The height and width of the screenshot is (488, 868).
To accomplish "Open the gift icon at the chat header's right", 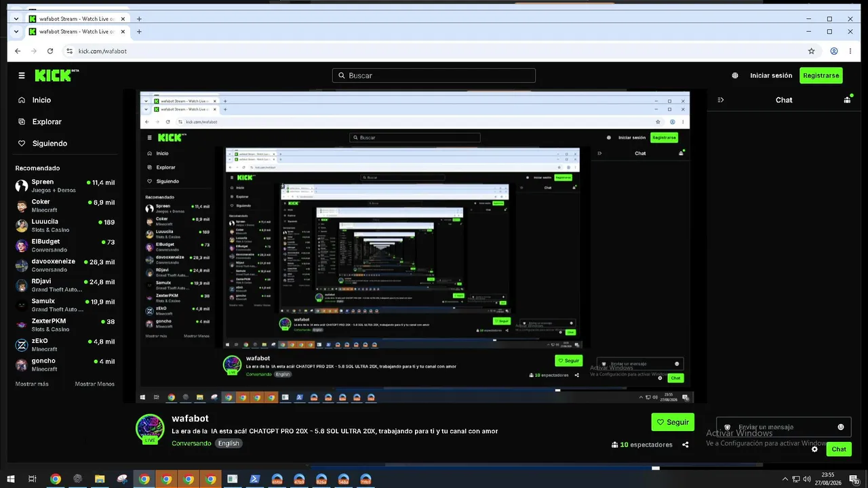I will 847,100.
